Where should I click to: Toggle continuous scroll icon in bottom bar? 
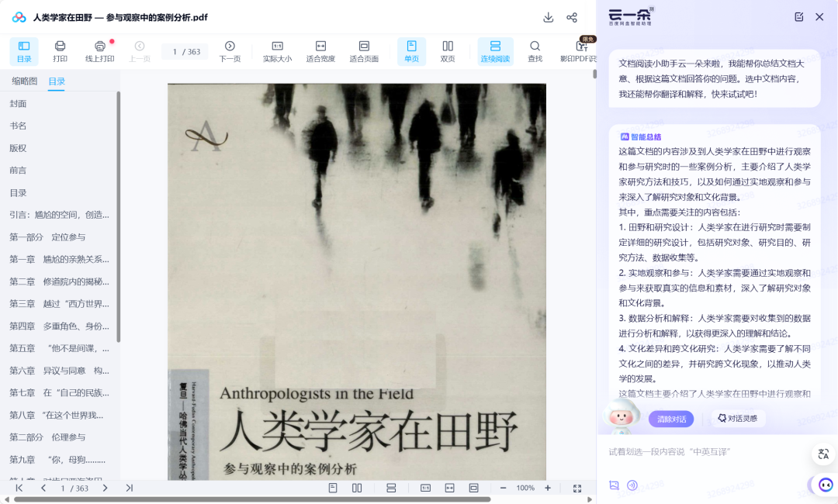[391, 488]
